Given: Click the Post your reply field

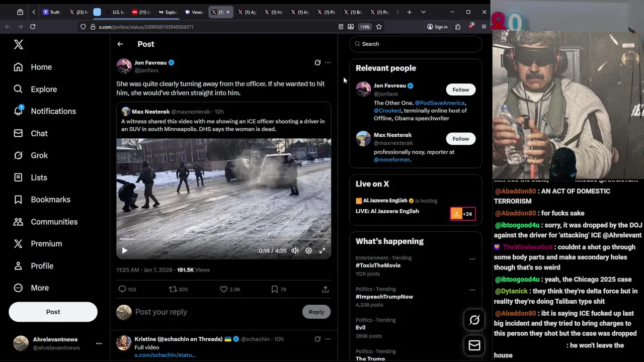Looking at the screenshot, I should point(216,312).
